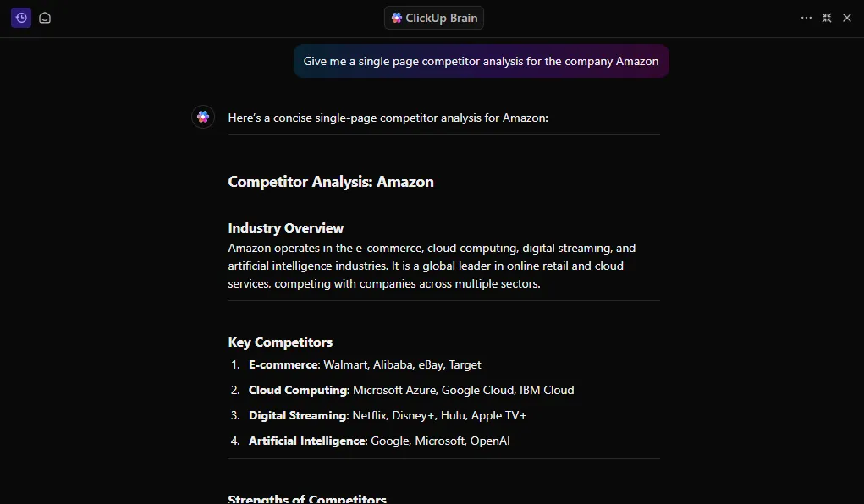
Task: Click the Brain avatar beside the response
Action: [x=203, y=117]
